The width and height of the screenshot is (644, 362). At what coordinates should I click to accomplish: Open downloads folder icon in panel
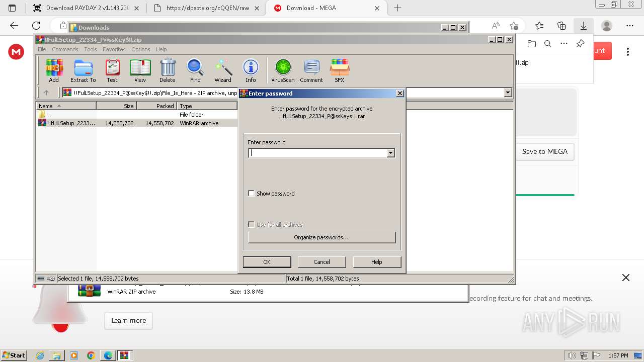click(x=532, y=44)
